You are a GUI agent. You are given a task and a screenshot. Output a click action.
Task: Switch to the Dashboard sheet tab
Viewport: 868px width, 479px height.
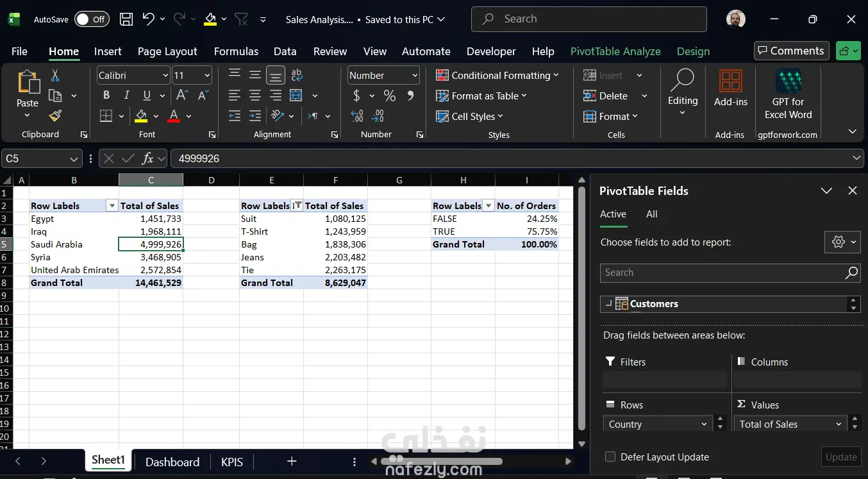click(x=172, y=462)
